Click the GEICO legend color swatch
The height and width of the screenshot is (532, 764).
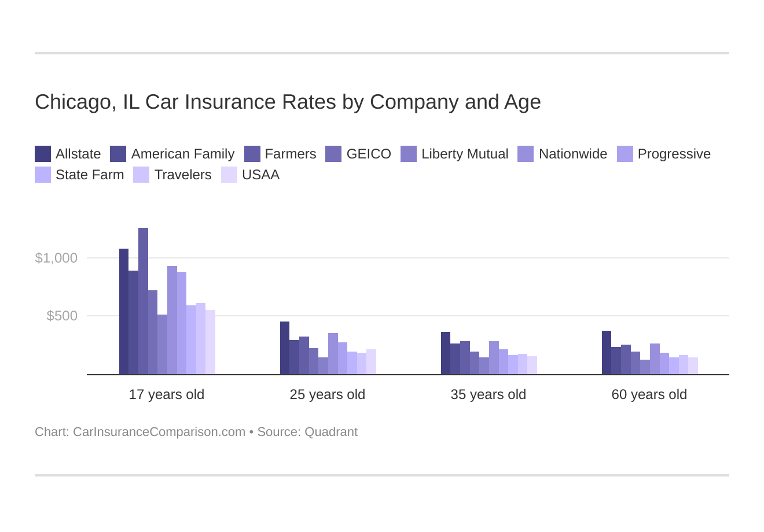[x=333, y=154]
